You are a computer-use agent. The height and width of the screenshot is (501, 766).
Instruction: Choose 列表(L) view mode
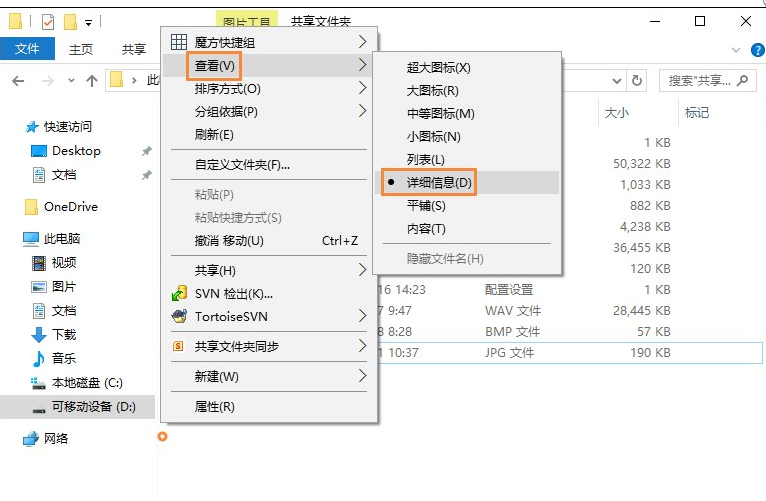coord(425,159)
